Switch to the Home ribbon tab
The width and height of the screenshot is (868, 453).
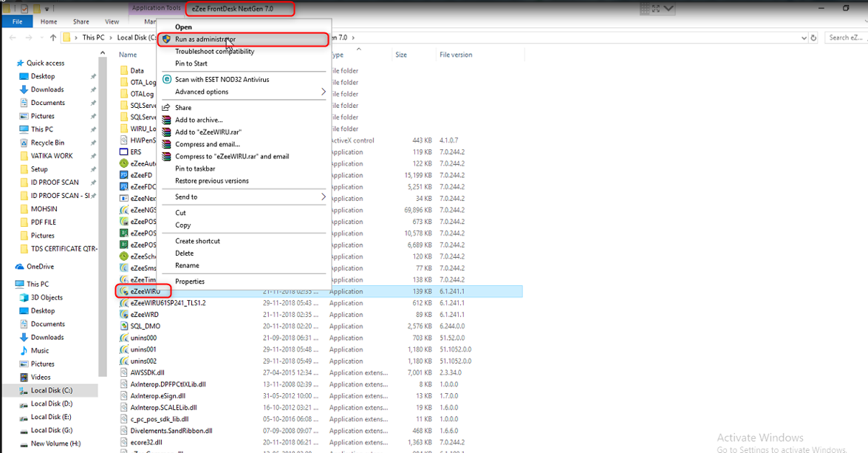pyautogui.click(x=49, y=21)
